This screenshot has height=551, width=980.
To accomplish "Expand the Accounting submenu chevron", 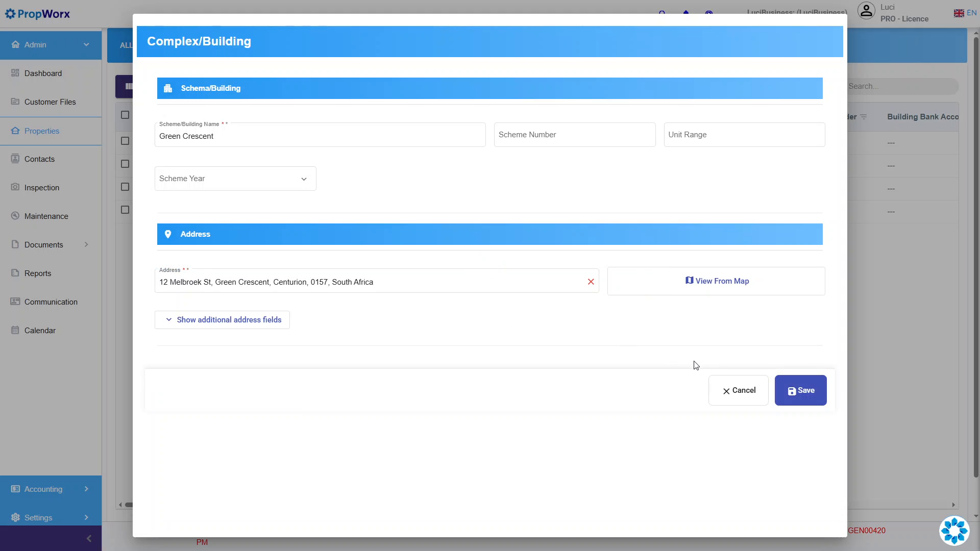I will coord(86,489).
